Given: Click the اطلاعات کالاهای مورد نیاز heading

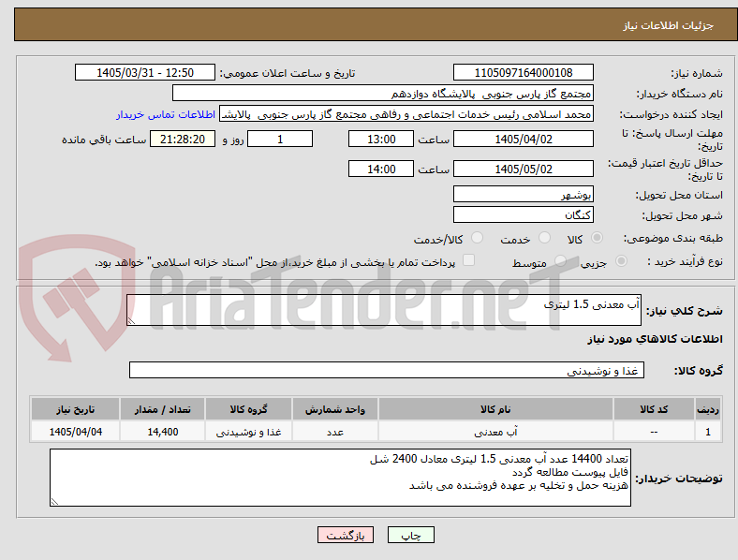Looking at the screenshot, I should coord(655,339).
